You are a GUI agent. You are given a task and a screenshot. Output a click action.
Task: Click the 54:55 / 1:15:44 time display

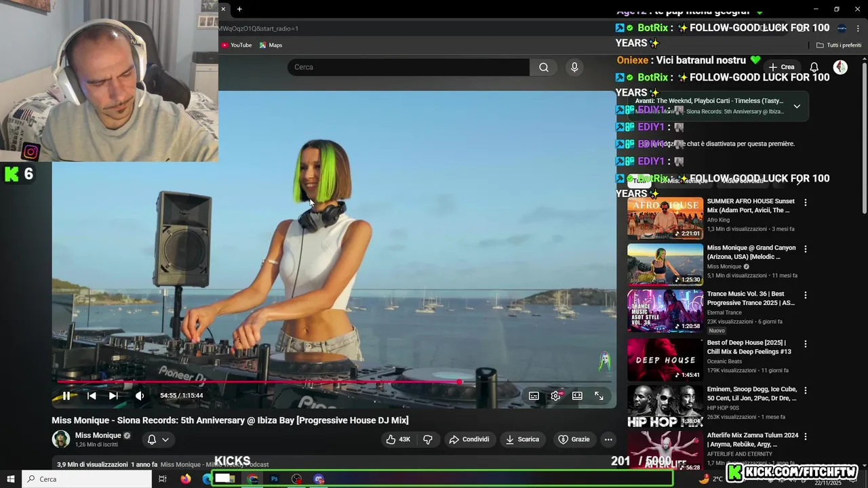pyautogui.click(x=182, y=396)
